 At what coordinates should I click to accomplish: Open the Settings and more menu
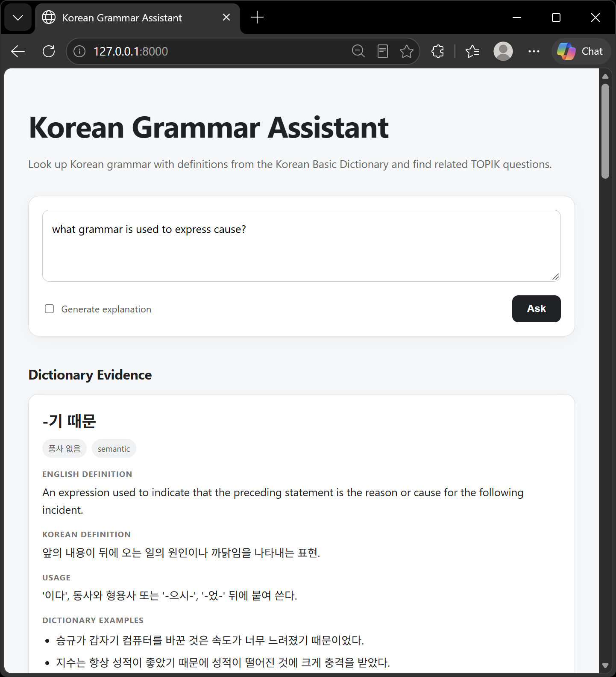(534, 51)
